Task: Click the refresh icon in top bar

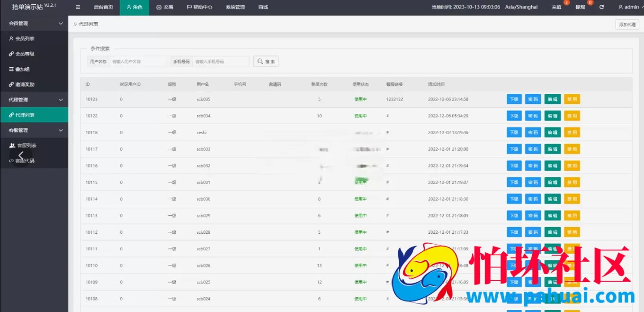Action: tap(602, 7)
